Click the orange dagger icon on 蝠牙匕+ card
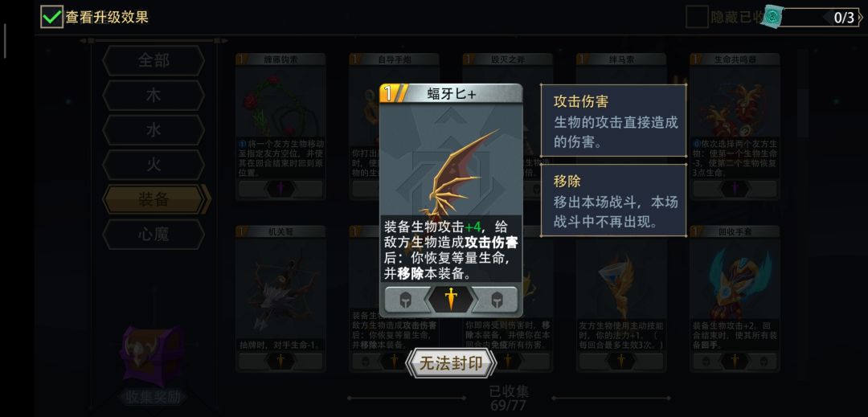Screen dimensions: 868x417 (451, 299)
